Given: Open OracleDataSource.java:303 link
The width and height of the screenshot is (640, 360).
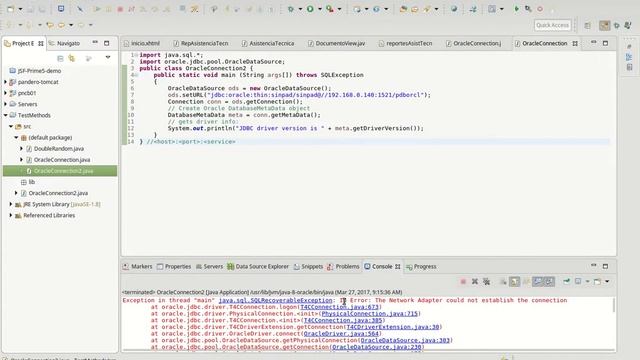Looking at the screenshot, I should point(405,340).
